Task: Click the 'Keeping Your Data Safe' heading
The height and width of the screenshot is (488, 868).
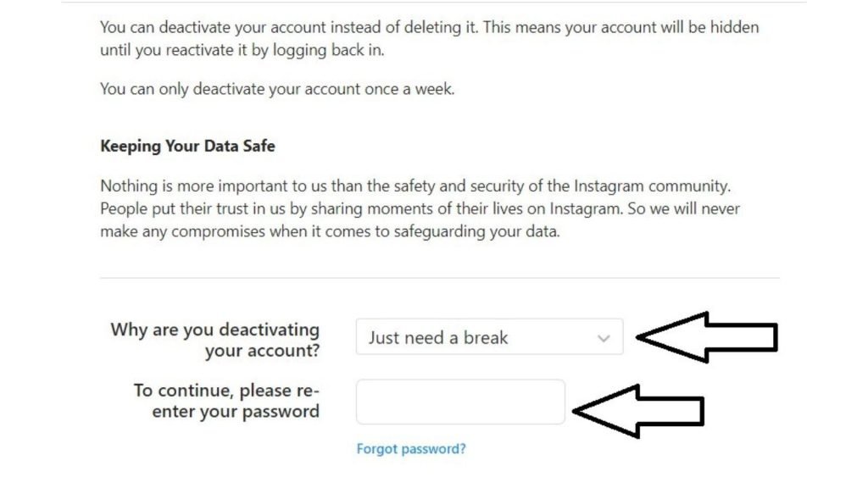Action: pyautogui.click(x=187, y=146)
